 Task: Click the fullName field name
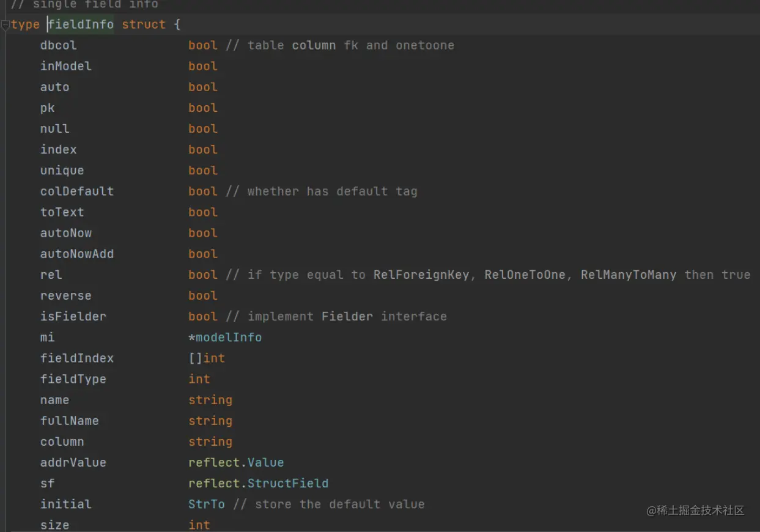[69, 421]
